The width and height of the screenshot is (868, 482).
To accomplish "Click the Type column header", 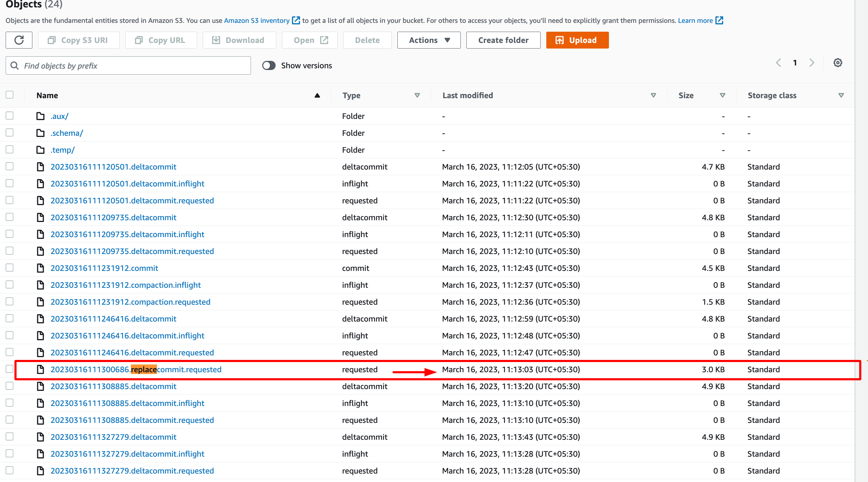I will [x=351, y=95].
